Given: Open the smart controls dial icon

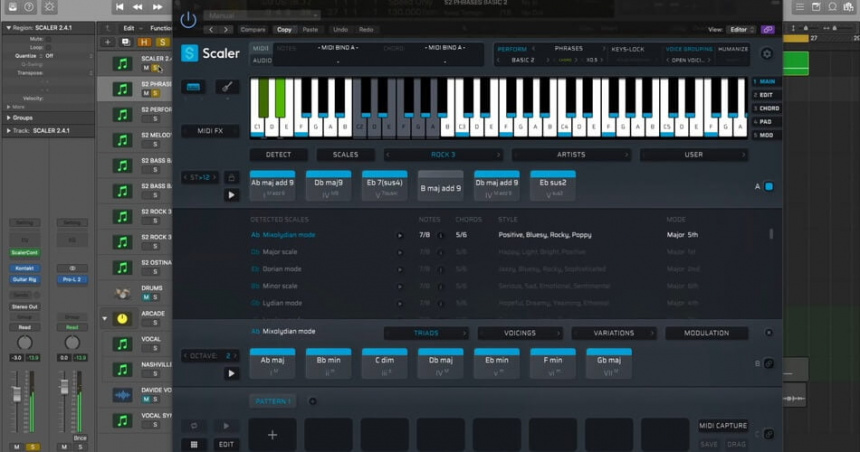Looking at the screenshot, I should click(49, 7).
